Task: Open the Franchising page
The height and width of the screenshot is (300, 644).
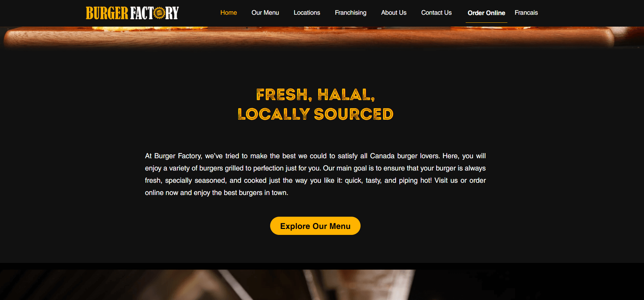Action: point(351,13)
